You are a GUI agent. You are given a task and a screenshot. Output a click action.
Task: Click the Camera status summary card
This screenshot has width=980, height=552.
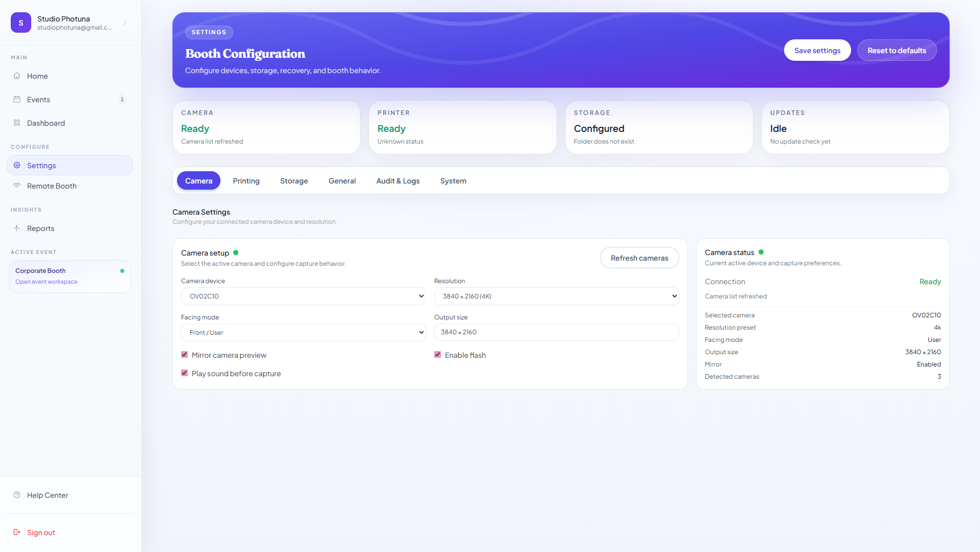point(266,127)
